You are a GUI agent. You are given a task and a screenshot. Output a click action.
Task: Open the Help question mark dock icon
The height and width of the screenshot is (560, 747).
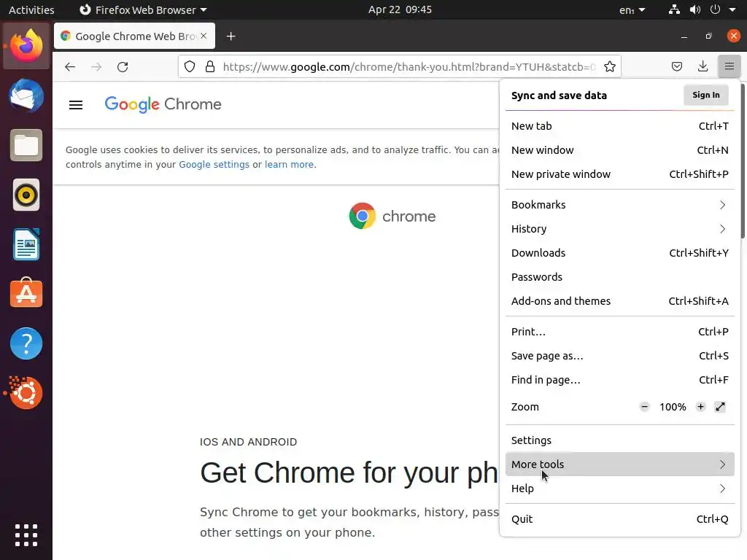pyautogui.click(x=26, y=343)
